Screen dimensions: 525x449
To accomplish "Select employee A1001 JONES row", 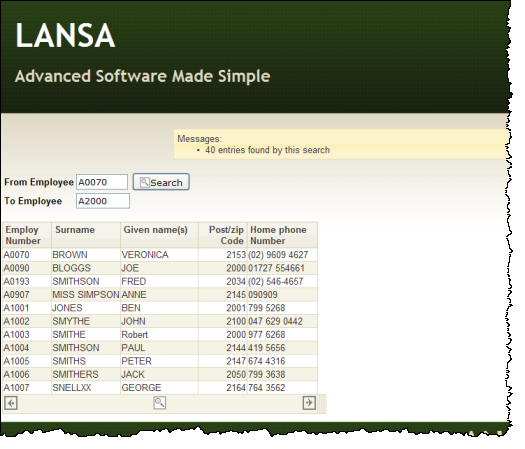I will (160, 308).
